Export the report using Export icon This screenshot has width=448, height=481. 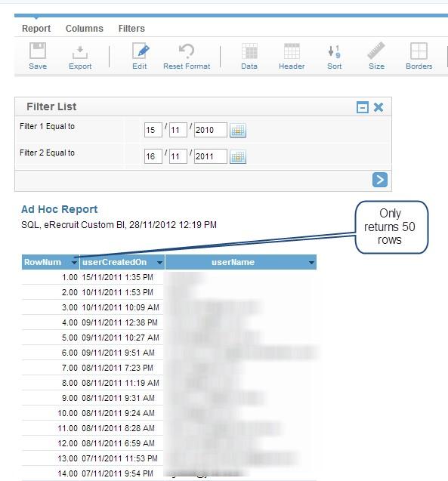(x=80, y=52)
